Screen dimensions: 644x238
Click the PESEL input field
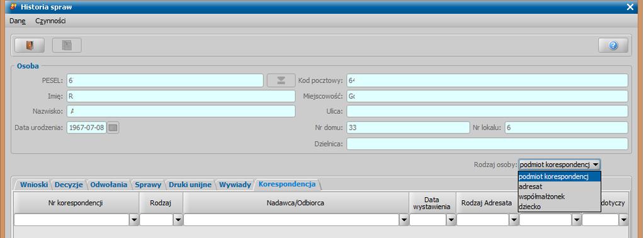pos(165,81)
